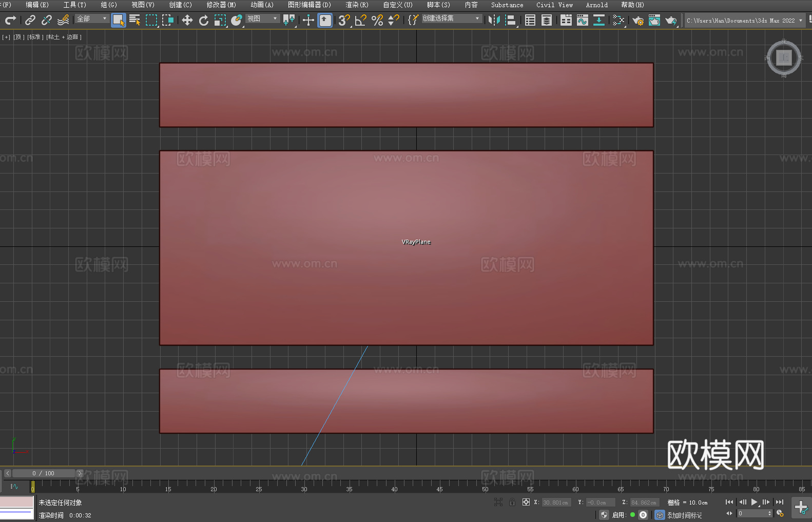Viewport: 812px width, 522px height.
Task: Go to start frame
Action: pyautogui.click(x=729, y=502)
